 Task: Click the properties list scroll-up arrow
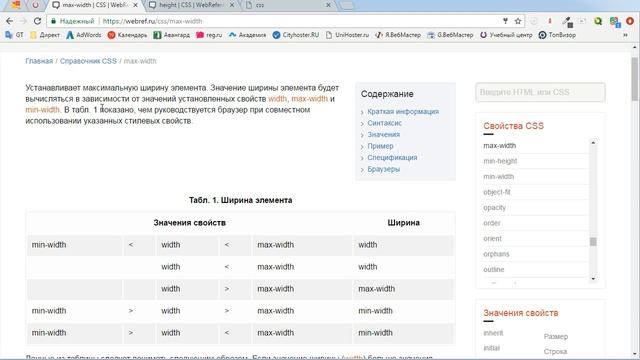(593, 142)
